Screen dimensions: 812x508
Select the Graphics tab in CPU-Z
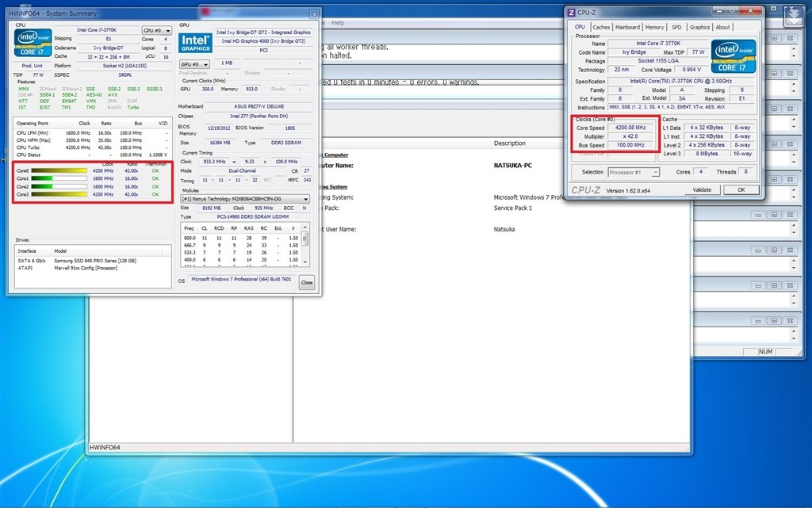699,28
